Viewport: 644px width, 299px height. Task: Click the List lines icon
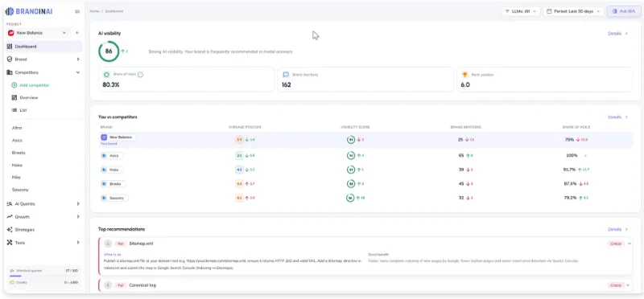pyautogui.click(x=14, y=110)
